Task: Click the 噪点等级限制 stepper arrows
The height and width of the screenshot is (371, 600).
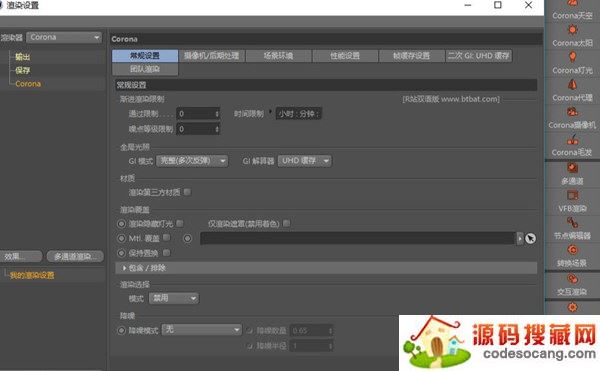Action: 217,129
